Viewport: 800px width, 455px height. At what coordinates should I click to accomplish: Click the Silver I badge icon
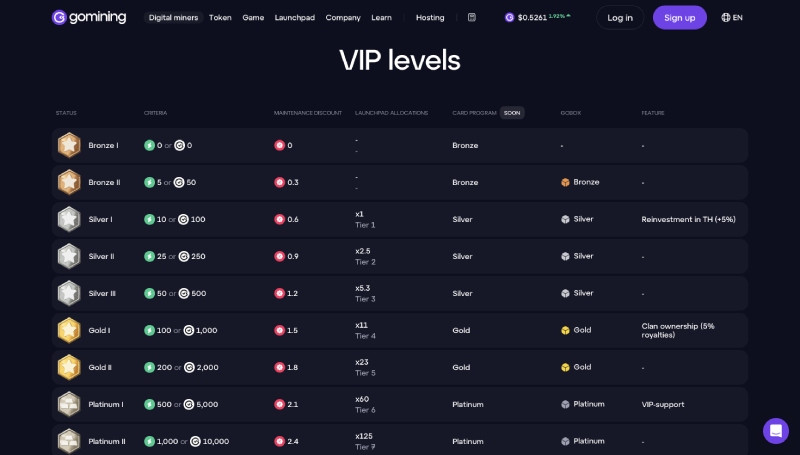tap(69, 219)
